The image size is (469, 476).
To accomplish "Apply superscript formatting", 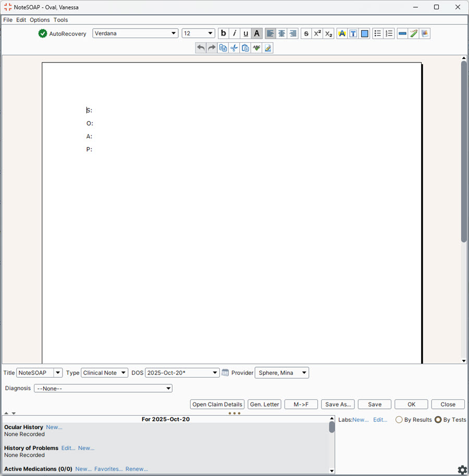I will coord(317,33).
